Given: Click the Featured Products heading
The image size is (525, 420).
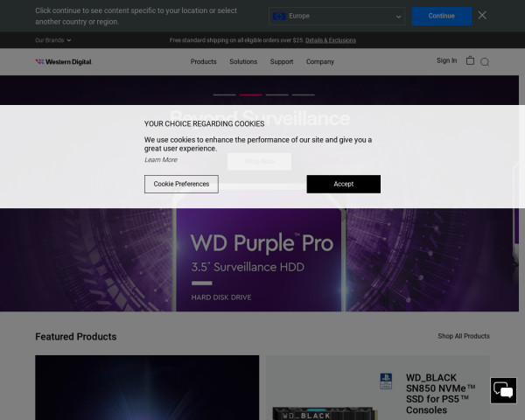Looking at the screenshot, I should point(76,336).
